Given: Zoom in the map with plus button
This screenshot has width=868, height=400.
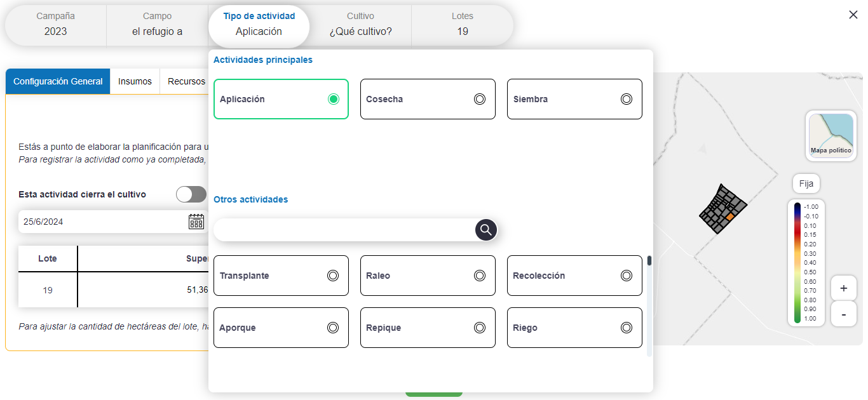Looking at the screenshot, I should pos(843,288).
